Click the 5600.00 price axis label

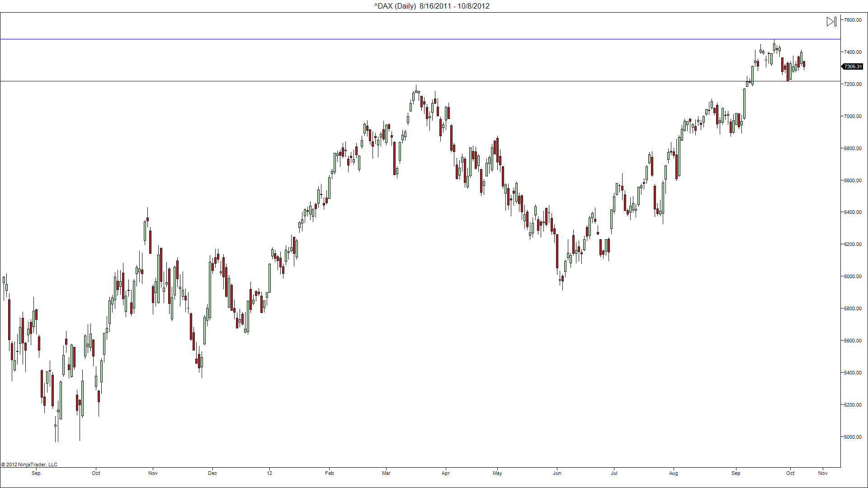click(853, 341)
